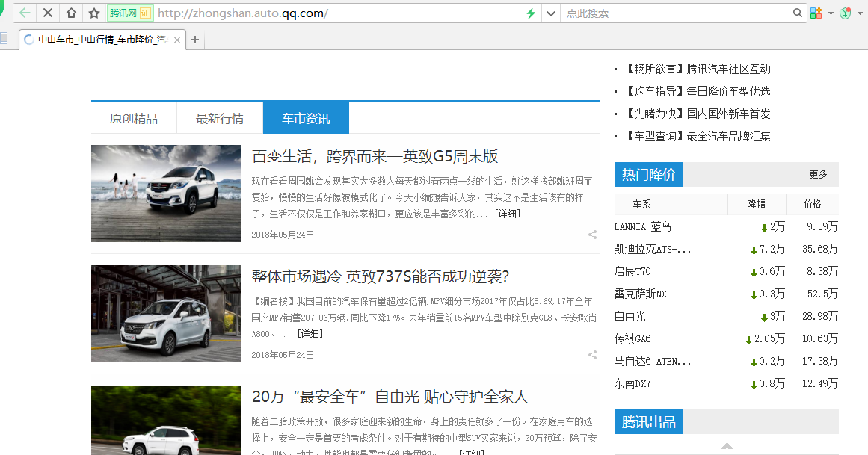Image resolution: width=868 pixels, height=455 pixels.
Task: Expand the dropdown arrow beside the extensions icon
Action: (831, 13)
